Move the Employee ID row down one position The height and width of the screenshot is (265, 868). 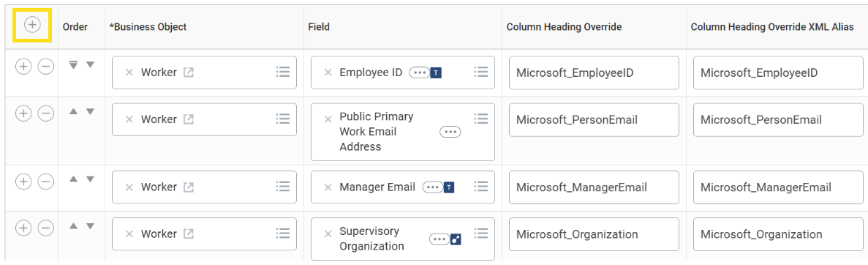pyautogui.click(x=90, y=65)
